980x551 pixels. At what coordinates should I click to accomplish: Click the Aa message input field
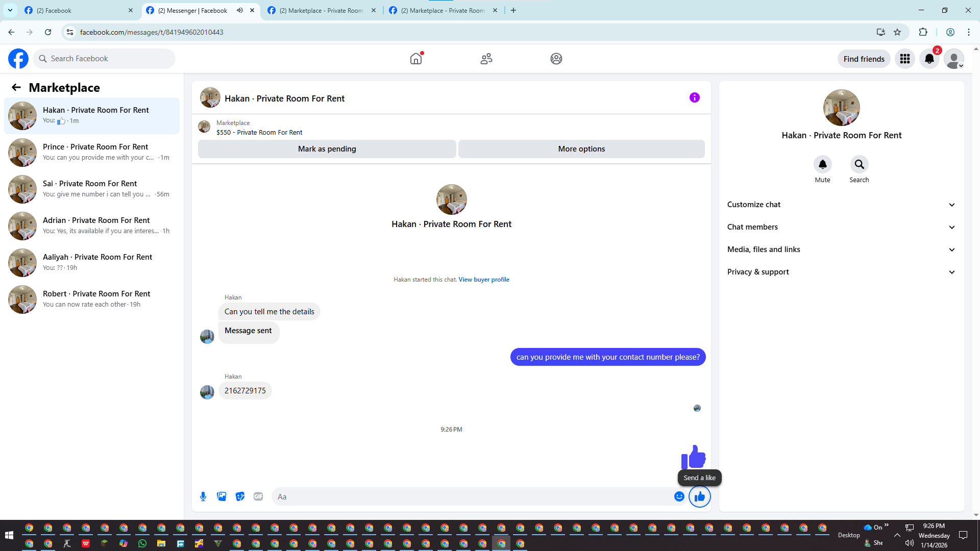click(x=470, y=496)
